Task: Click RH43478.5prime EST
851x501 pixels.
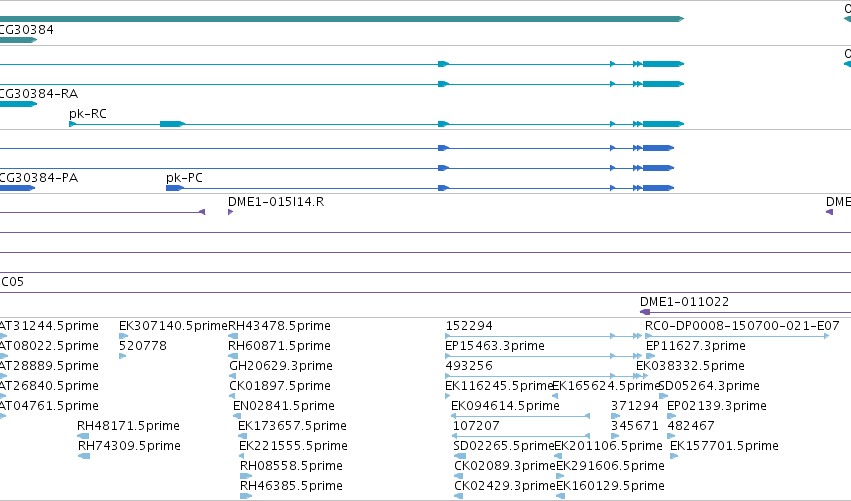Action: point(279,326)
